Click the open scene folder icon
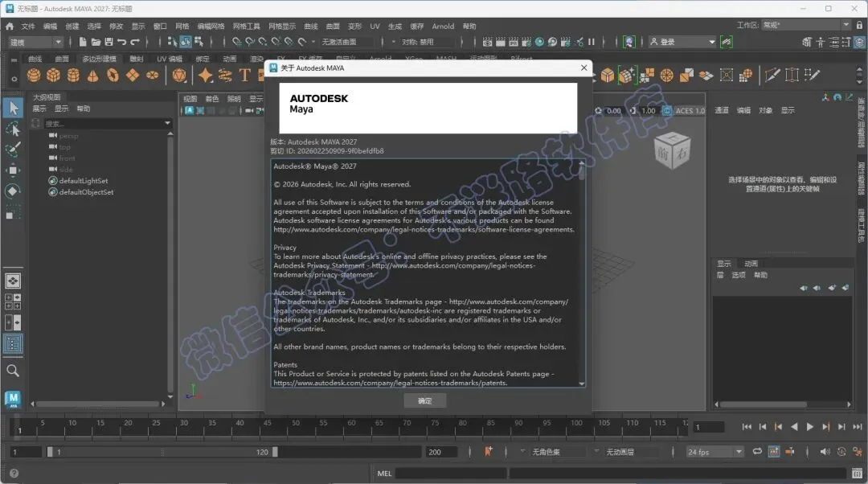 [x=96, y=42]
